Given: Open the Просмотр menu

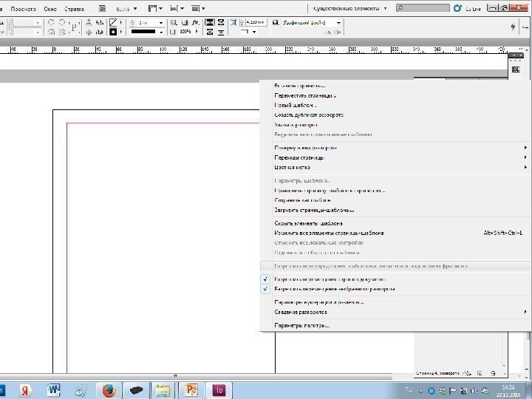Looking at the screenshot, I should (23, 9).
